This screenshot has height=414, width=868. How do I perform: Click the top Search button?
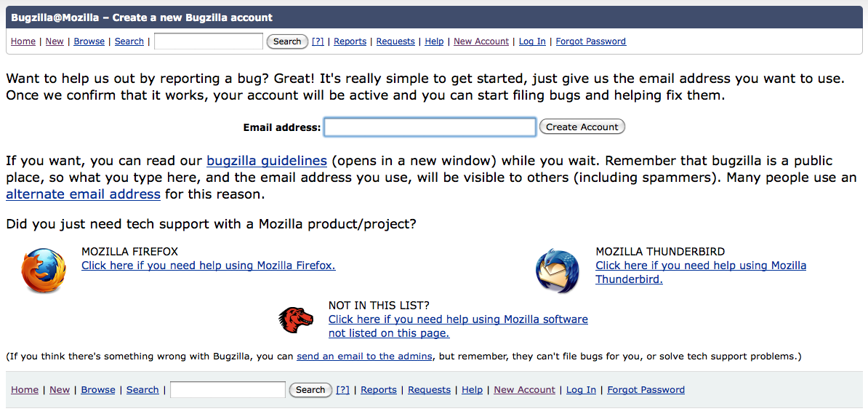(286, 41)
